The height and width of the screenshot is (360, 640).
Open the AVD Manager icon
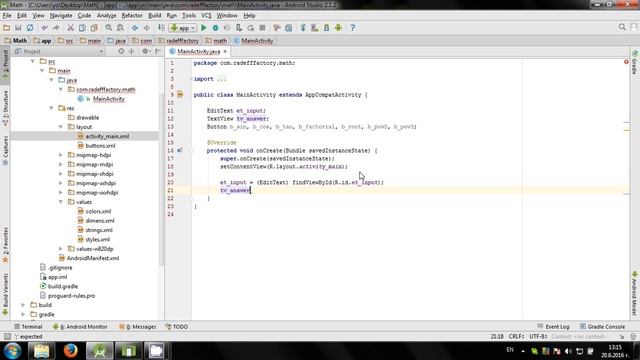(x=315, y=28)
